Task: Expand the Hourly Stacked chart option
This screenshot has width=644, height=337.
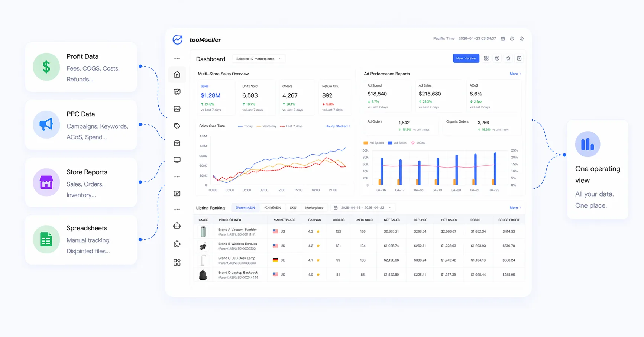Action: pyautogui.click(x=337, y=126)
